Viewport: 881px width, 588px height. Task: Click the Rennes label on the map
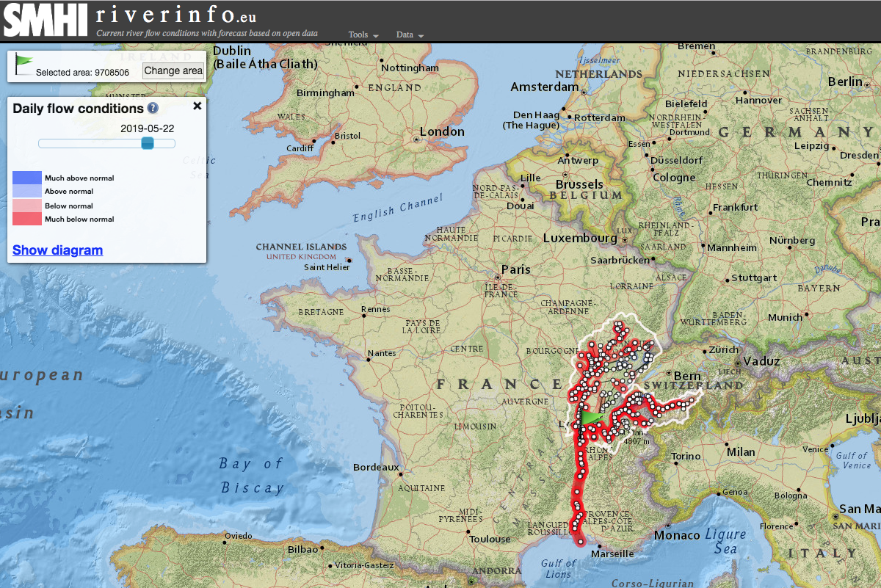pos(376,309)
